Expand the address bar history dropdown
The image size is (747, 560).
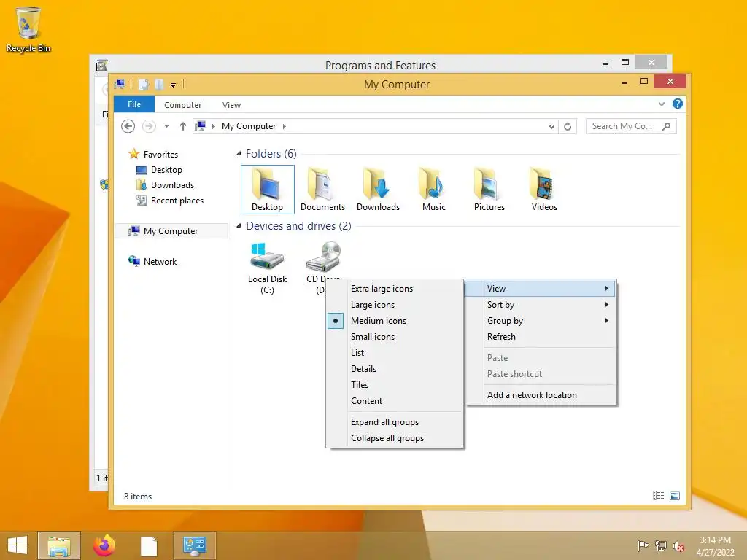pyautogui.click(x=551, y=126)
